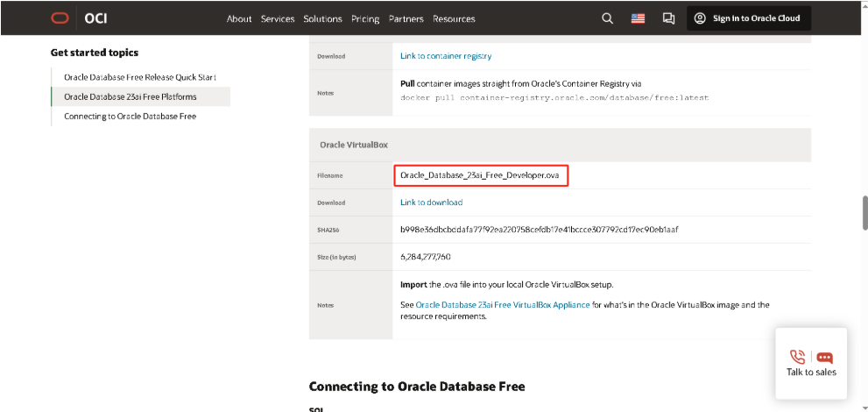The image size is (868, 412).
Task: Open Link to container registry
Action: coord(446,56)
